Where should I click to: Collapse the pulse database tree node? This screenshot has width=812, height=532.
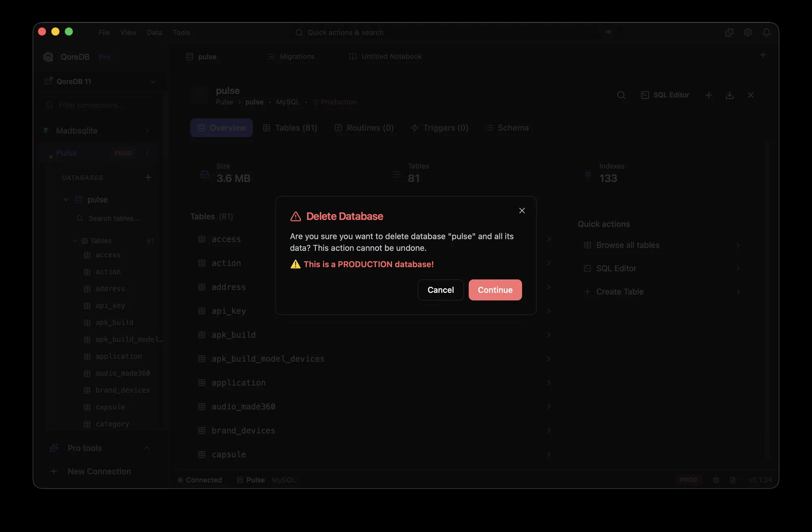pyautogui.click(x=66, y=199)
